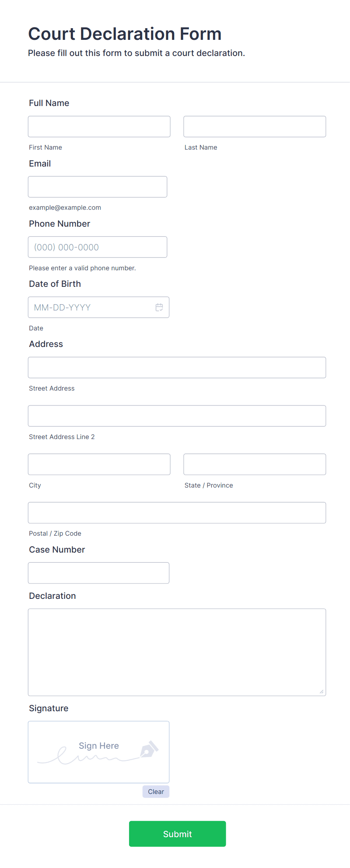Click the State / Province field
Screen dimensions: 350x868
coord(254,464)
